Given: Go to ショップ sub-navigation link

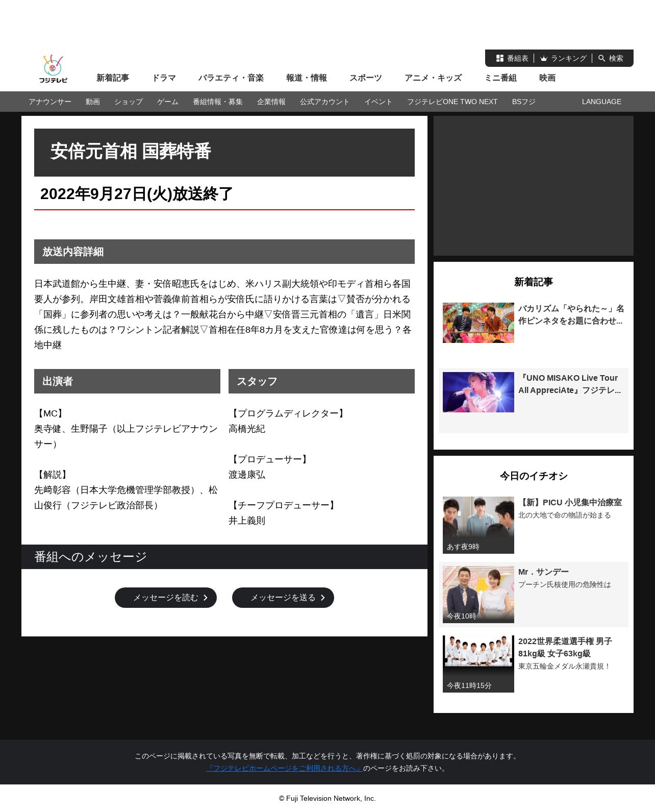Looking at the screenshot, I should 129,102.
